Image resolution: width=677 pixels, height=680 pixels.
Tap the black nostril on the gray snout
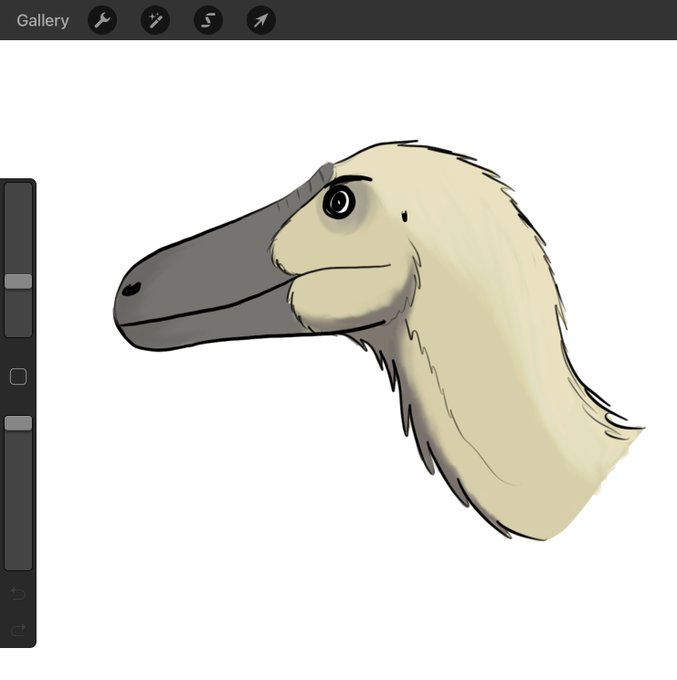(x=131, y=289)
